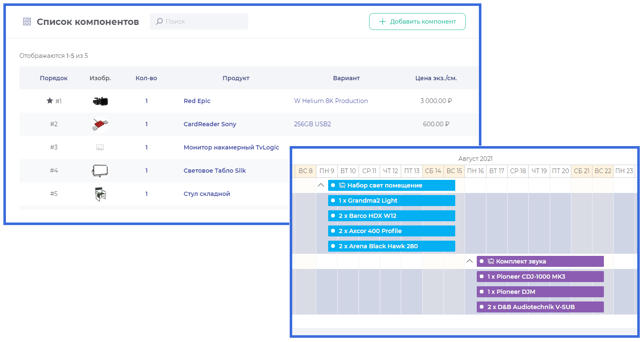
Task: Click the kit icon on Набор свет помещение
Action: [x=342, y=185]
